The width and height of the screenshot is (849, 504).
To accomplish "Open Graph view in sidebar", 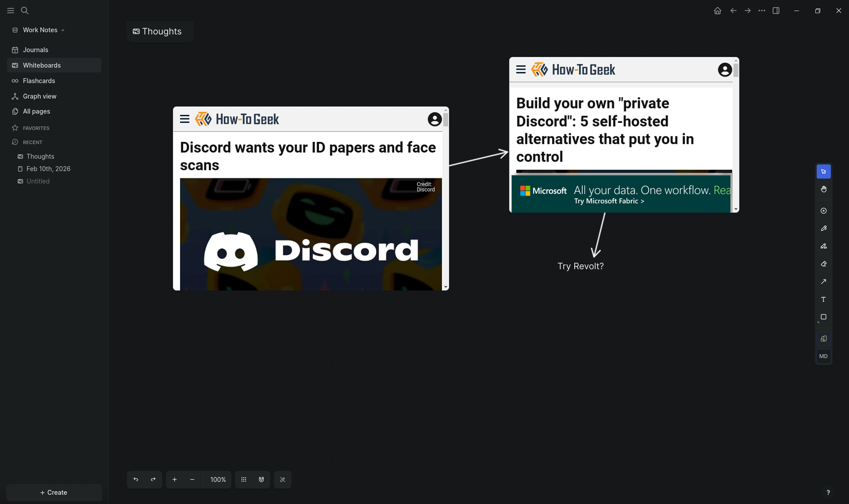I will (54, 96).
